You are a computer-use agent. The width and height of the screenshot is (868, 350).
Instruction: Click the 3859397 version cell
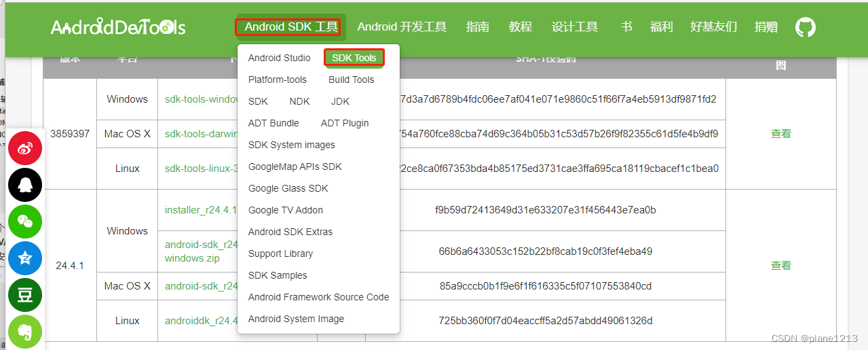[70, 134]
